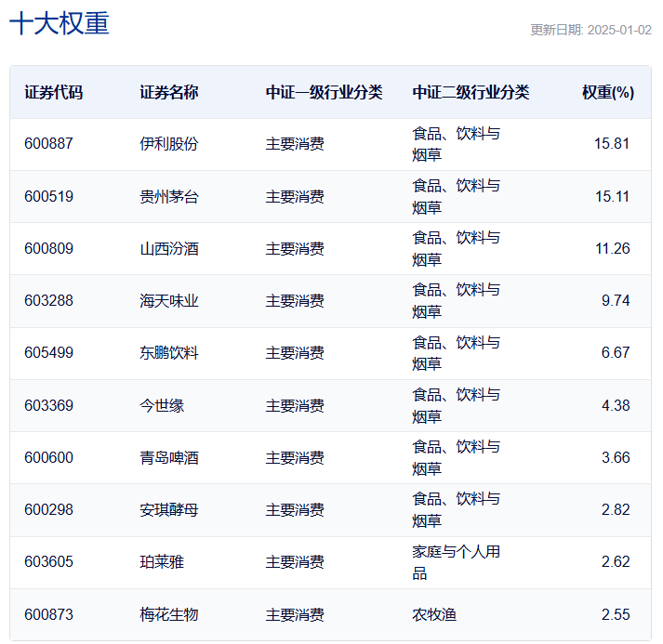Click 家庭与个人用品 industry cell
The height and width of the screenshot is (644, 663).
457,562
